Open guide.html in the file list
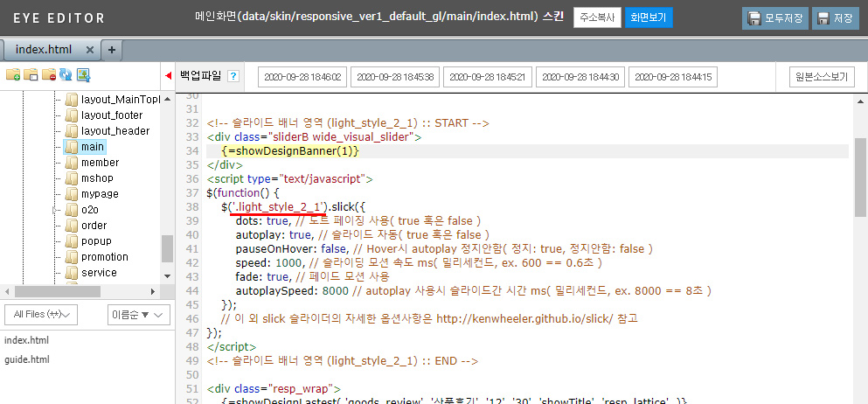This screenshot has width=868, height=404. click(26, 359)
